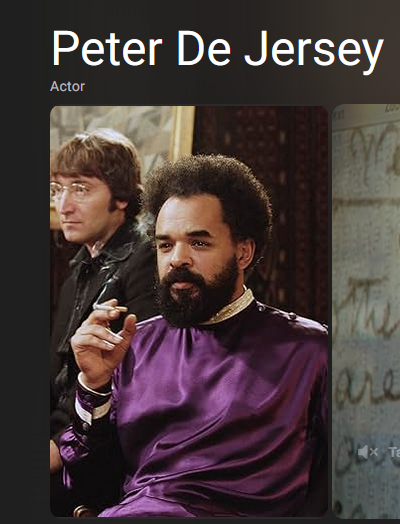Open the main Peter De Jersey photo
The width and height of the screenshot is (400, 524).
[x=189, y=311]
